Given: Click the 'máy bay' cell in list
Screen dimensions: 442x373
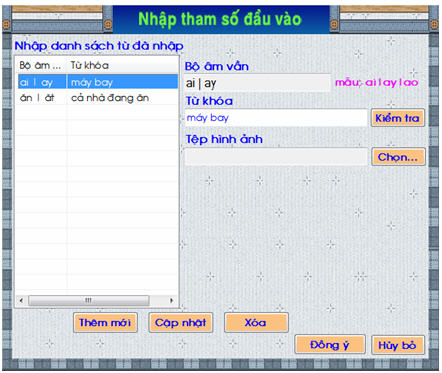Looking at the screenshot, I should [x=92, y=82].
